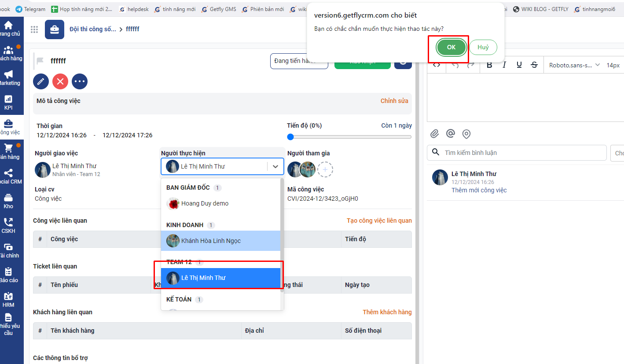Click the location pin icon
Image resolution: width=624 pixels, height=364 pixels.
(466, 134)
